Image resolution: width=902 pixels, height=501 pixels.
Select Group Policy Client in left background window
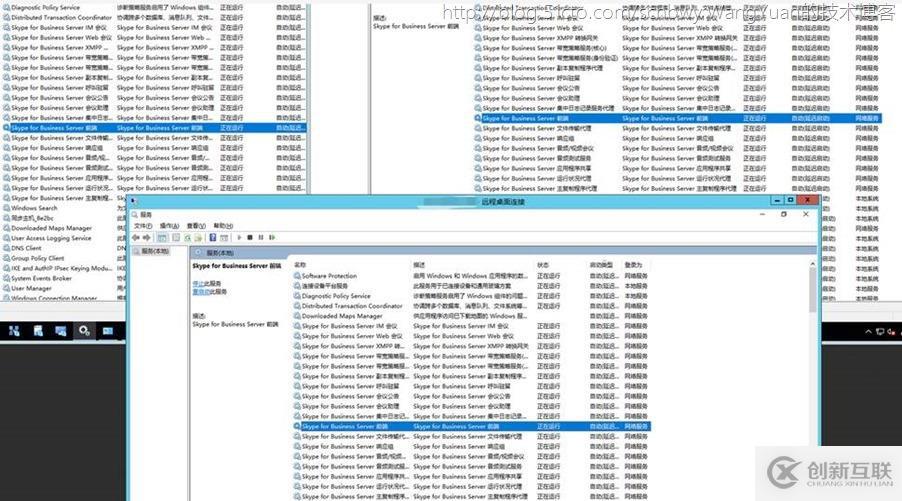38,258
